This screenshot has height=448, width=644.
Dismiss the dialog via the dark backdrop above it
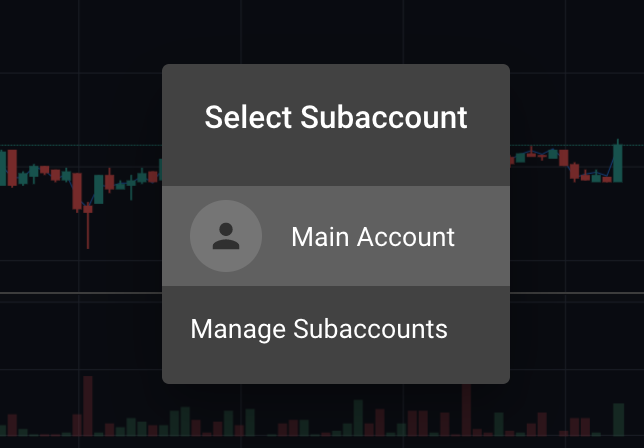tap(329, 29)
